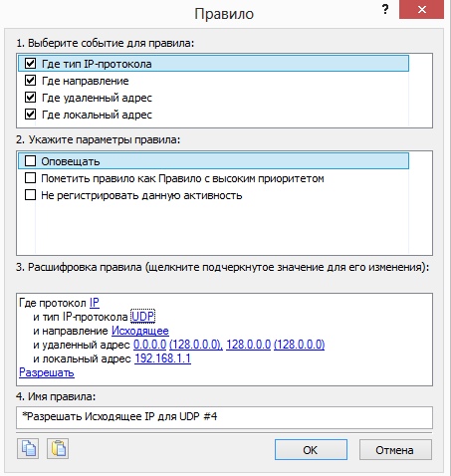The image size is (451, 476).
Task: Edit remote address 0.0.0.0 (128.0.0.0) link
Action: (178, 345)
